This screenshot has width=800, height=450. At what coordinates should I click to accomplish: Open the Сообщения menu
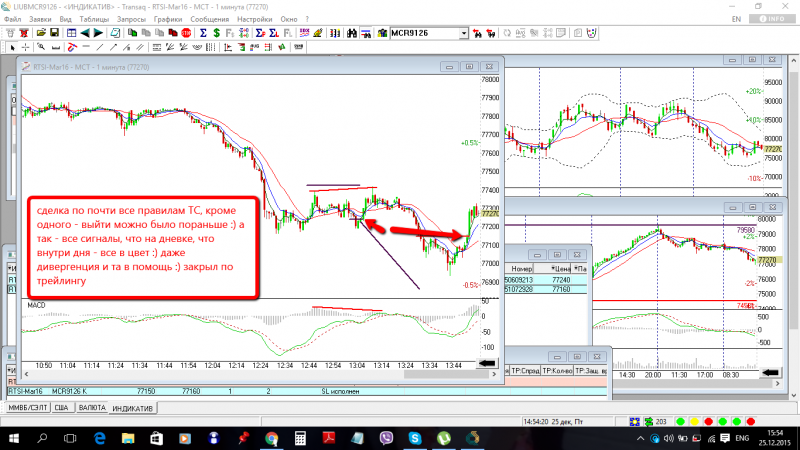210,19
